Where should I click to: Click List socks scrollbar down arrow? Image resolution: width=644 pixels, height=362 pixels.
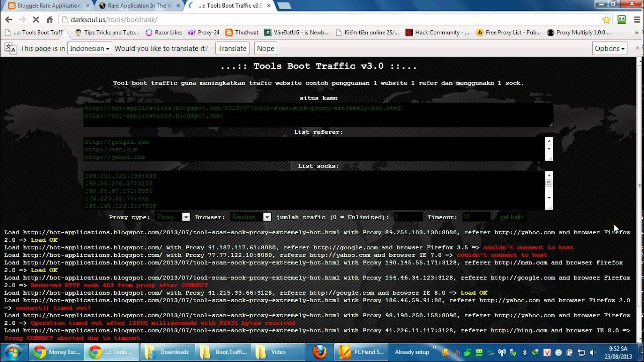549,198
